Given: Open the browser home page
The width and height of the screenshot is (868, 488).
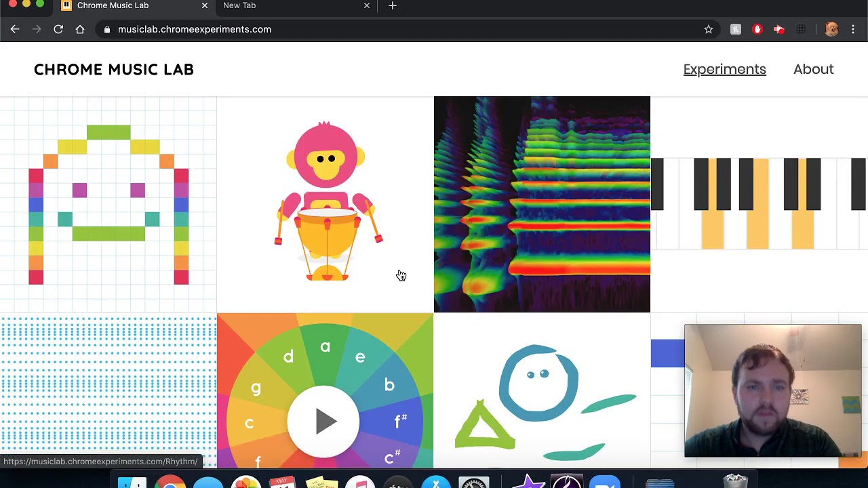Looking at the screenshot, I should pos(80,29).
